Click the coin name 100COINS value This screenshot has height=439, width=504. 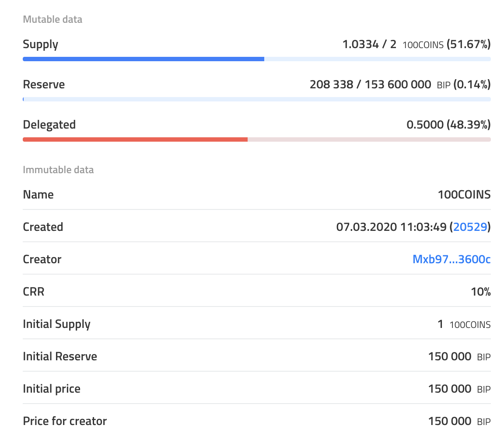(x=464, y=195)
